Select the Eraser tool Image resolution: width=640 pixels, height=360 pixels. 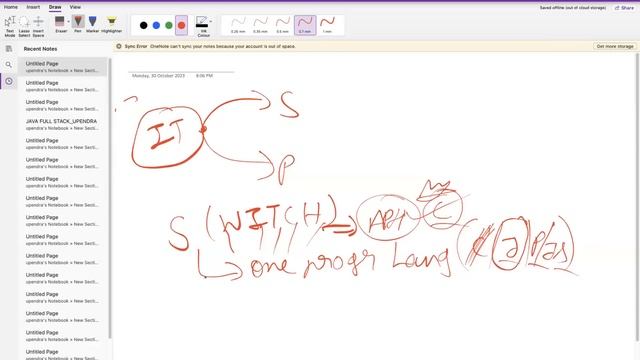tap(60, 24)
